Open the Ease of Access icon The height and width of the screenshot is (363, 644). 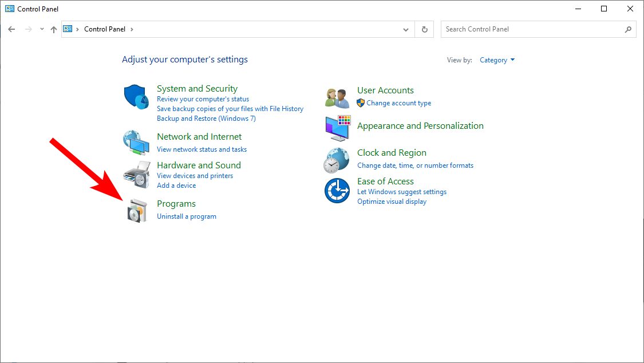click(x=337, y=191)
